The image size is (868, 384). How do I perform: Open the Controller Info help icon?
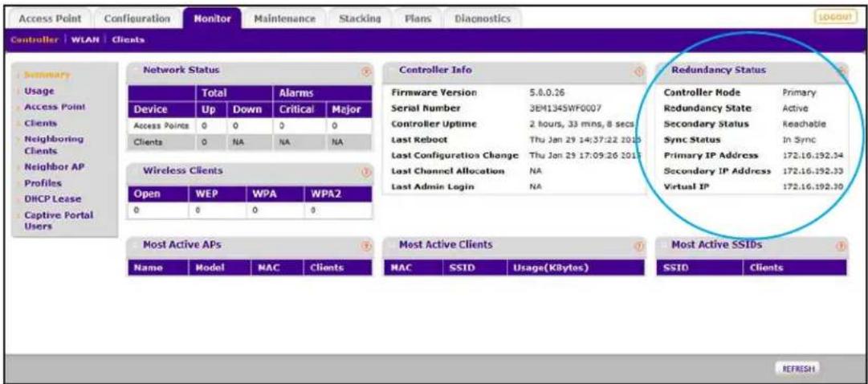coord(639,71)
